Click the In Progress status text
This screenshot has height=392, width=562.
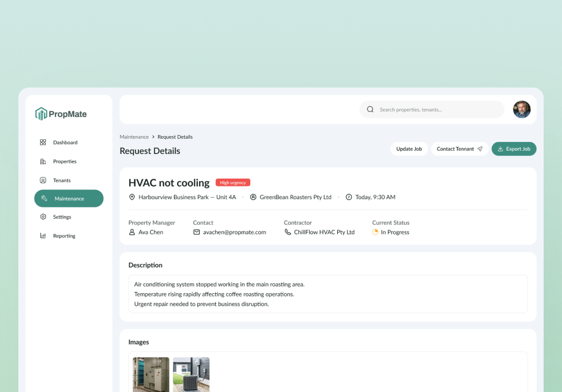(x=395, y=232)
